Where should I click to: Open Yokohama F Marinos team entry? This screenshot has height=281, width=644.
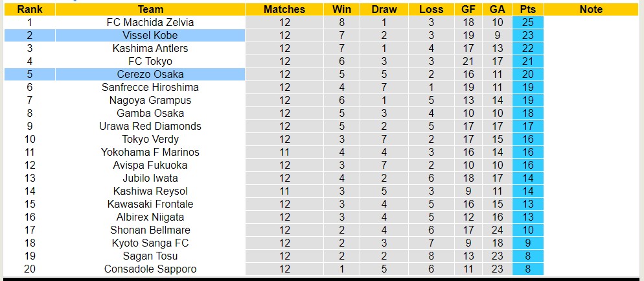point(150,152)
